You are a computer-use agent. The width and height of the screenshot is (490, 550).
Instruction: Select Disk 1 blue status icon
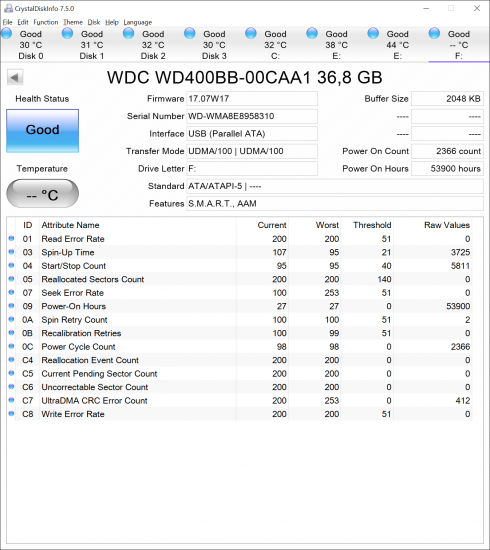pos(67,34)
